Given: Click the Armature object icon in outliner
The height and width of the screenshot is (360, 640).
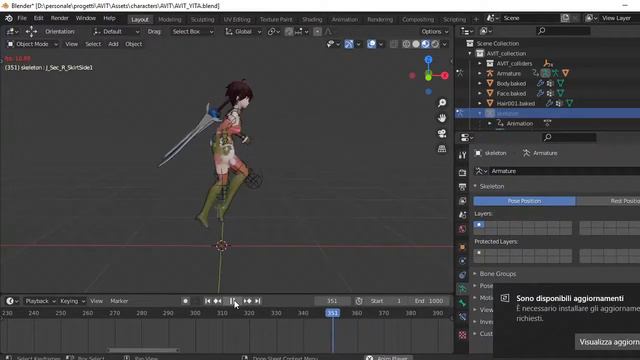Looking at the screenshot, I should [490, 73].
